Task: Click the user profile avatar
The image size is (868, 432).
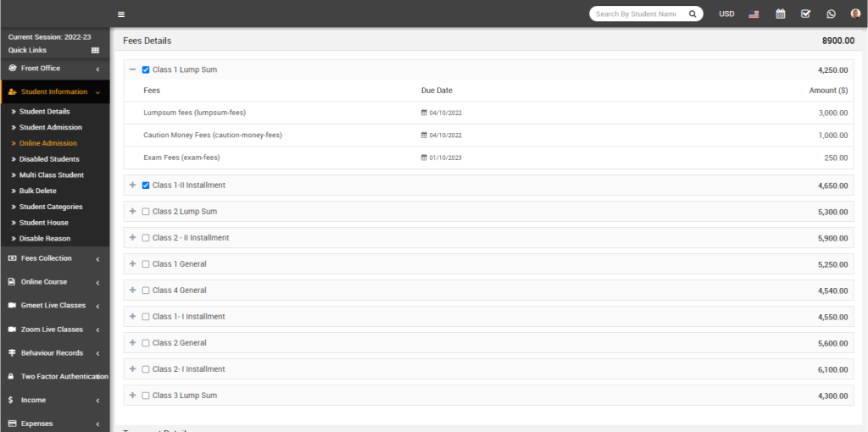Action: click(855, 14)
